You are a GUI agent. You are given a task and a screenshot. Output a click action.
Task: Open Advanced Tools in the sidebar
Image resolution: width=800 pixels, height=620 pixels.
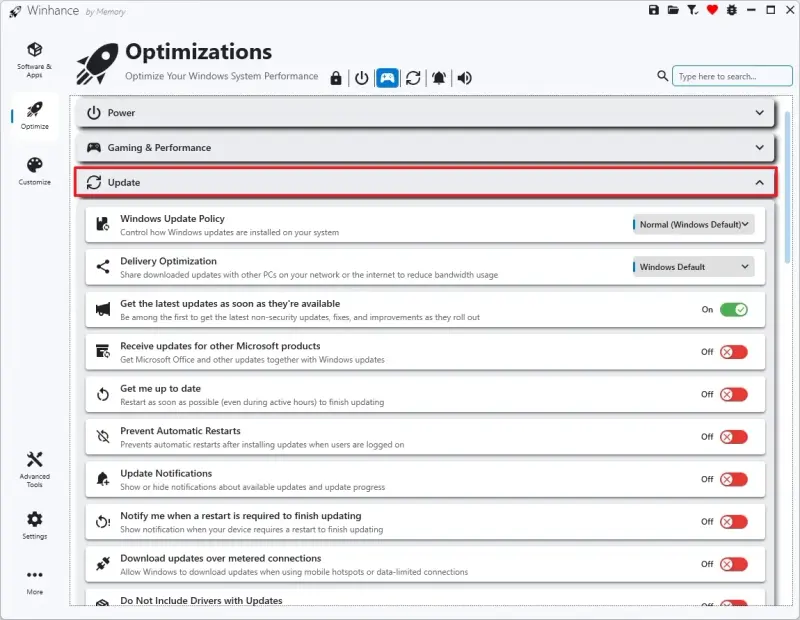tap(34, 466)
